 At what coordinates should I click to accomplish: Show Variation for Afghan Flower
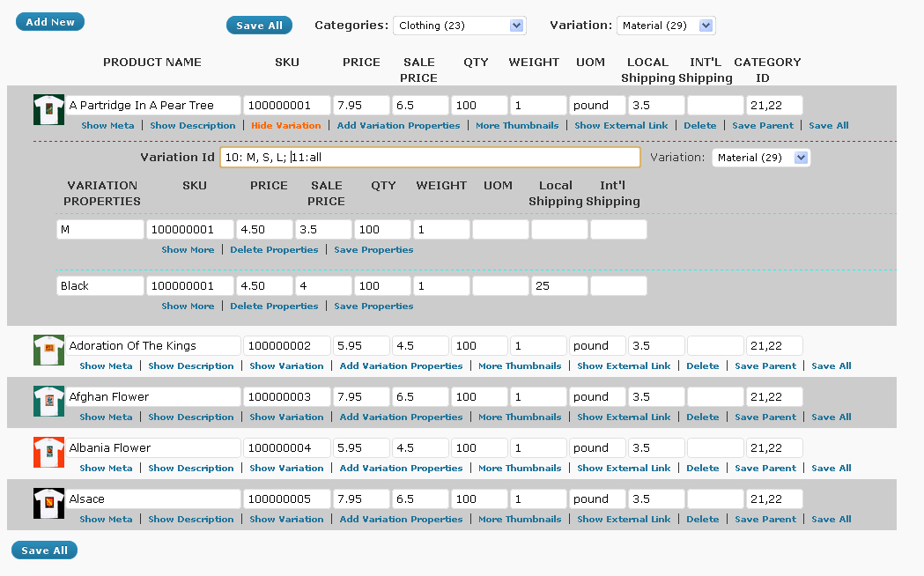(286, 417)
